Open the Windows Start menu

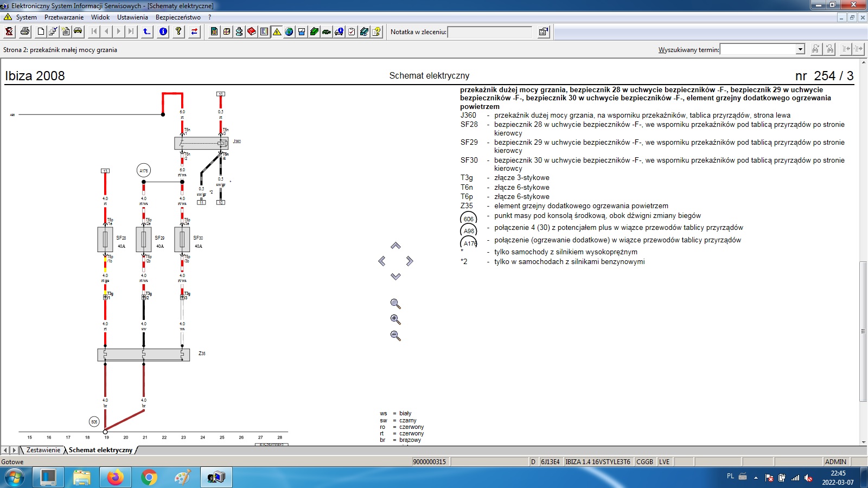tap(15, 478)
